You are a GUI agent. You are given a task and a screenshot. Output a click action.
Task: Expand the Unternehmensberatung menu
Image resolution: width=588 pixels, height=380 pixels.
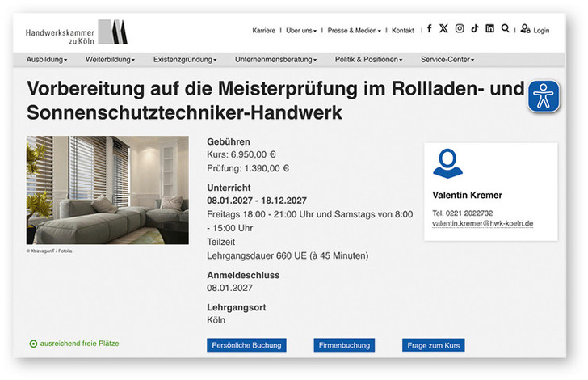(x=275, y=59)
